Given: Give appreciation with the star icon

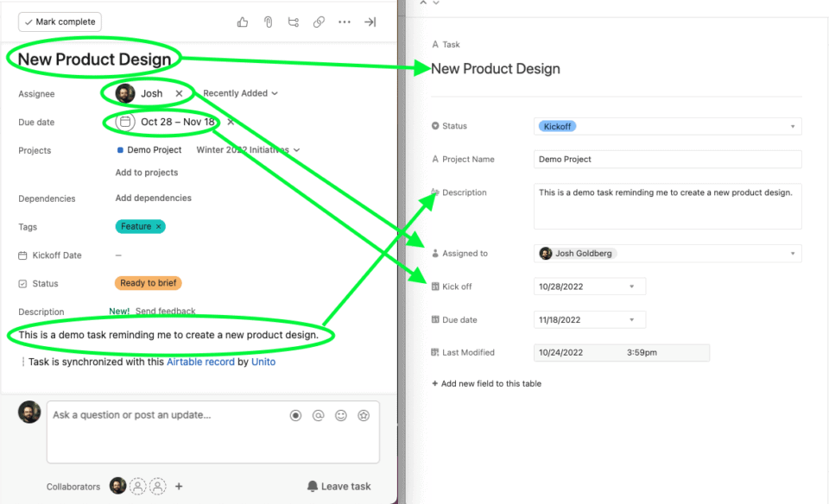Looking at the screenshot, I should [363, 415].
